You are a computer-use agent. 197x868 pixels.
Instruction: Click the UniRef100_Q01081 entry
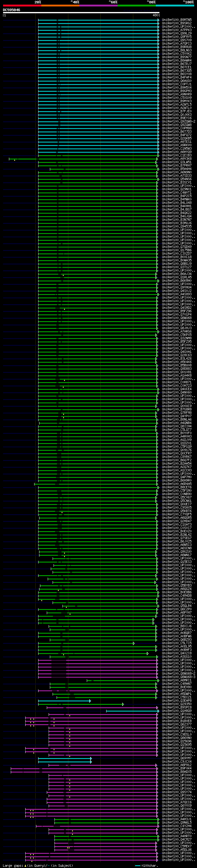pos(177,372)
